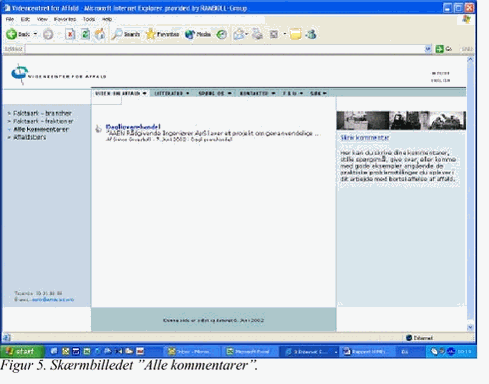Click the Forward navigation button
Viewport: 489px width, 384px height.
(48, 34)
